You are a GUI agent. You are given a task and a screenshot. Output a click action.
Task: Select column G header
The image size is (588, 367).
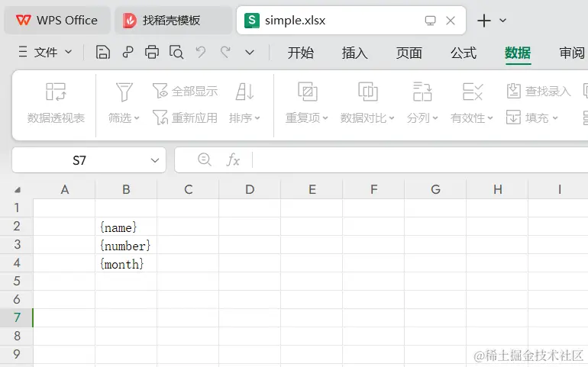pyautogui.click(x=435, y=189)
